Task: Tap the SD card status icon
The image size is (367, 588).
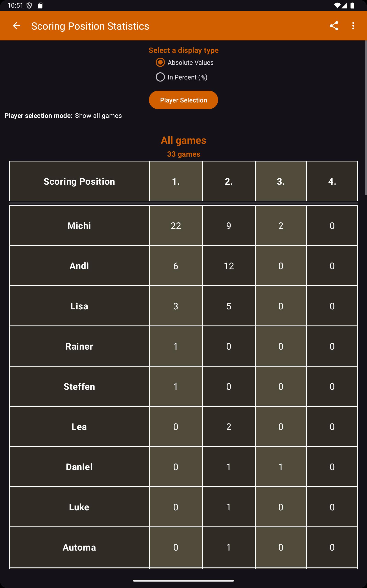Action: point(40,5)
